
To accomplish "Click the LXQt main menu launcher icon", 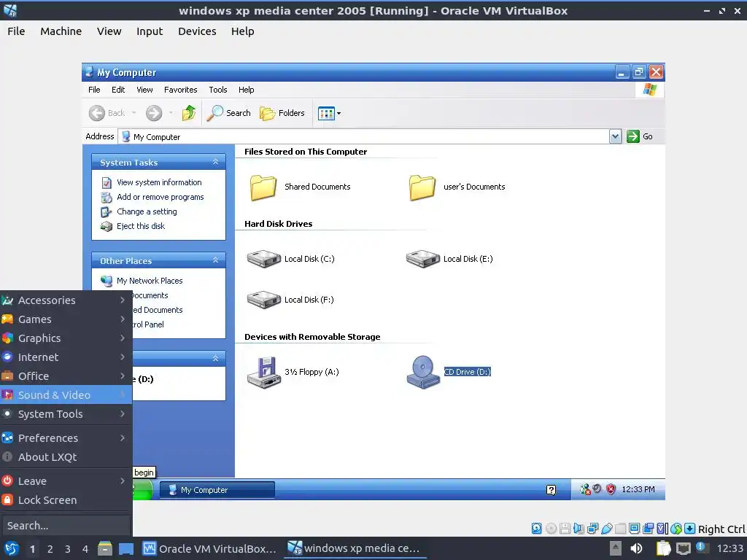I will coord(12,549).
